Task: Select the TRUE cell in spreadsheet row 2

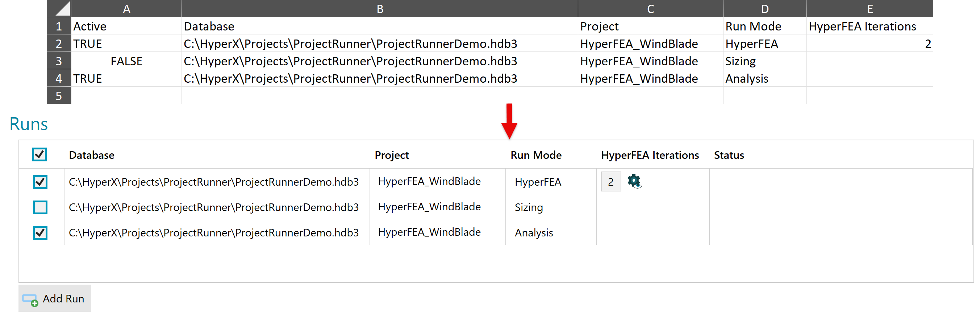Action: 126,44
